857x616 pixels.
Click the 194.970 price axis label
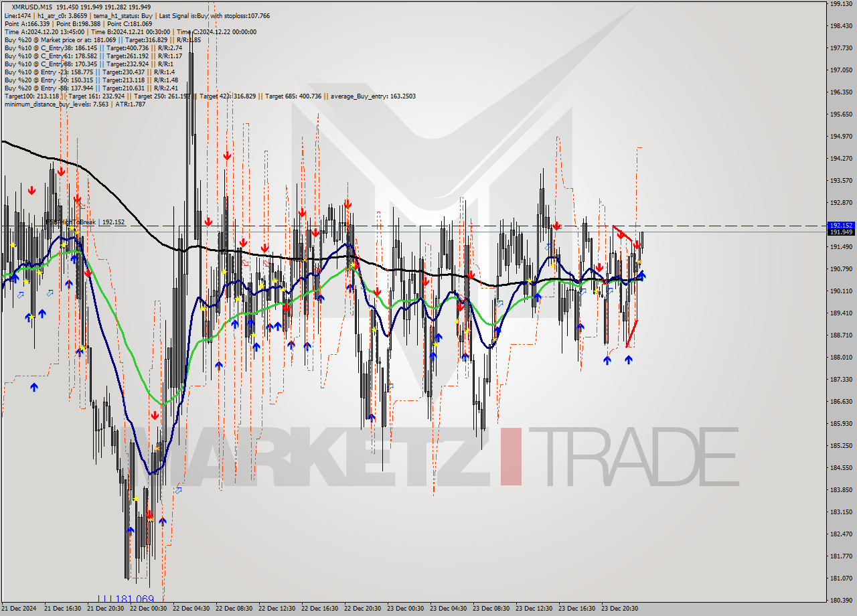tap(840, 136)
